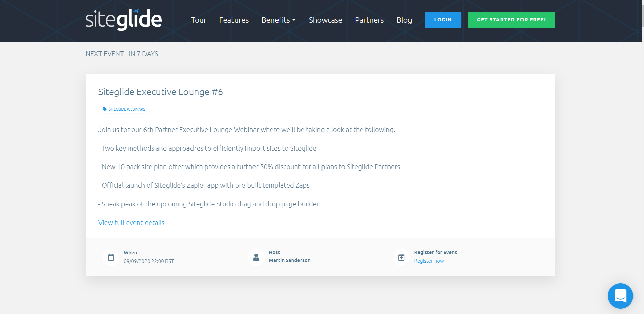Click the host name Martin Sanderson
Image resolution: width=644 pixels, height=314 pixels.
pyautogui.click(x=290, y=260)
